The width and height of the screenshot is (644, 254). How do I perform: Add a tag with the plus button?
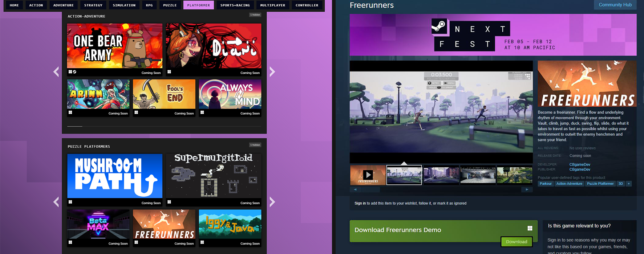click(629, 184)
